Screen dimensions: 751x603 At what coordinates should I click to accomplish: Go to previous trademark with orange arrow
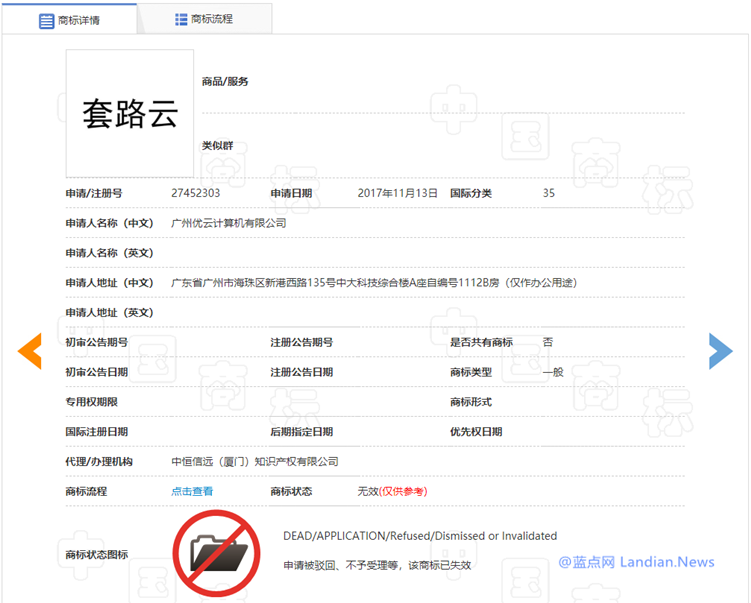click(30, 351)
